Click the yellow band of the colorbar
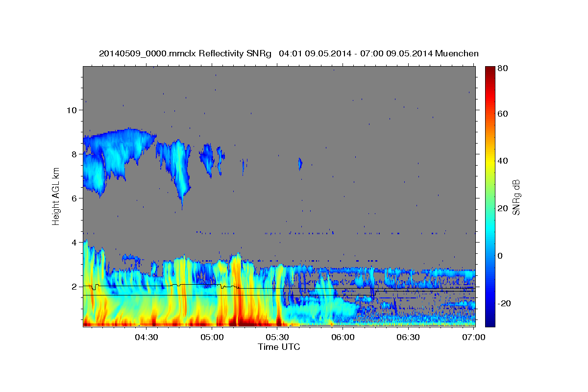588x392 pixels. (490, 161)
